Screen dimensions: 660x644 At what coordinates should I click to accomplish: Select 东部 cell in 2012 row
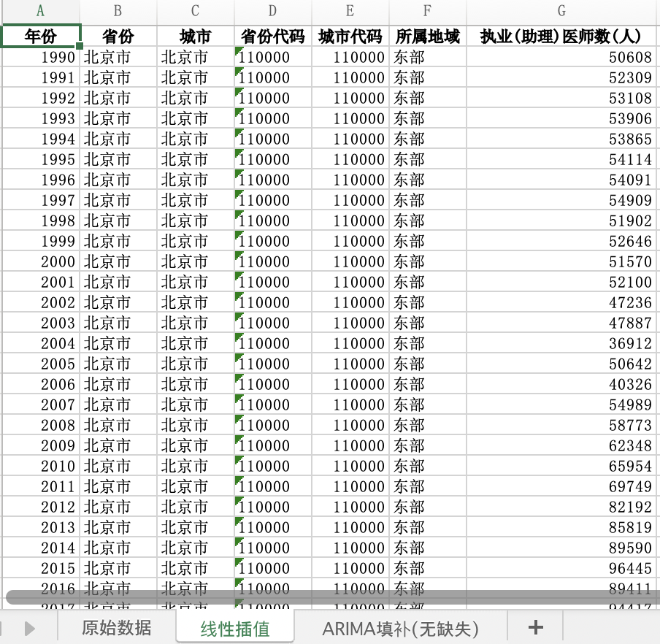coord(428,507)
